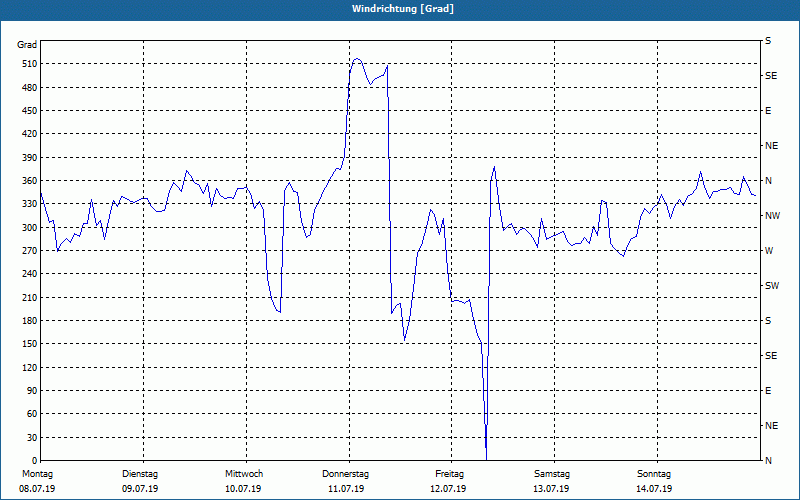Select the Mittwoch day label
The image size is (800, 500).
[244, 474]
